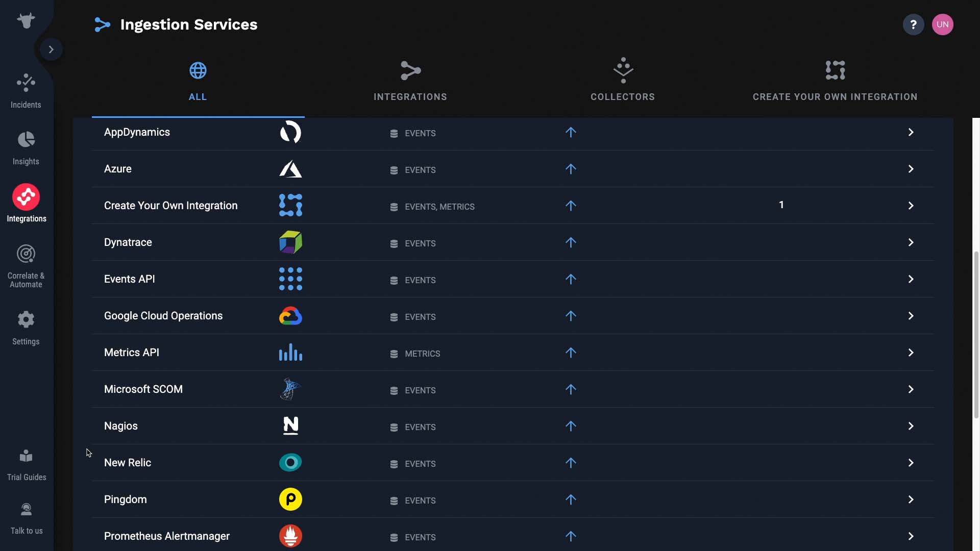Open the AppDynamics integration name
980x551 pixels.
(137, 132)
